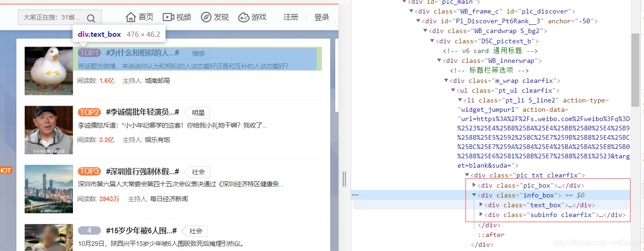644x251 pixels.
Task: Click the discover compass icon
Action: point(206,17)
